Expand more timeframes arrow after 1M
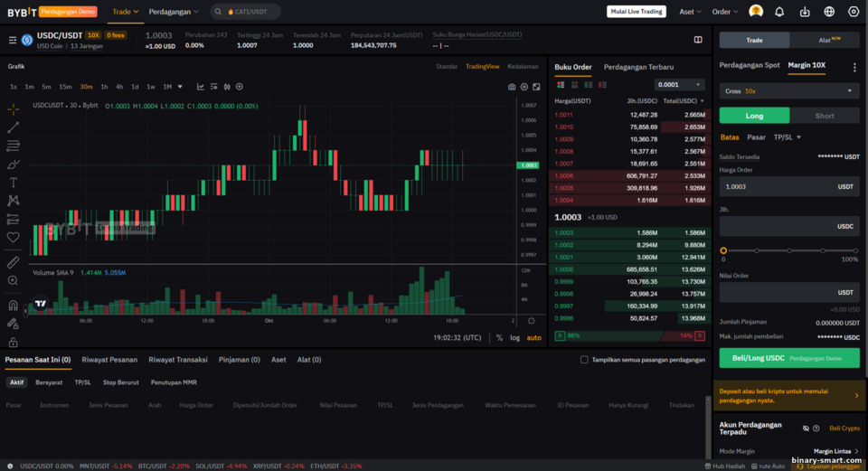The image size is (868, 471). click(x=180, y=87)
